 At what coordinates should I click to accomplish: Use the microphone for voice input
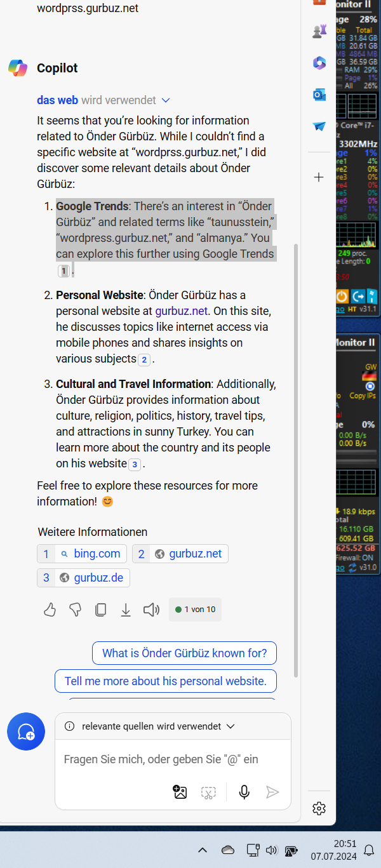click(244, 792)
